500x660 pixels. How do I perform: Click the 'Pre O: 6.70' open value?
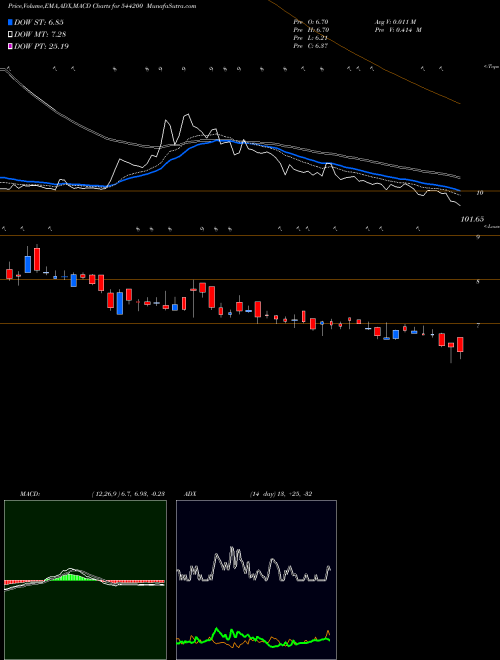[311, 21]
